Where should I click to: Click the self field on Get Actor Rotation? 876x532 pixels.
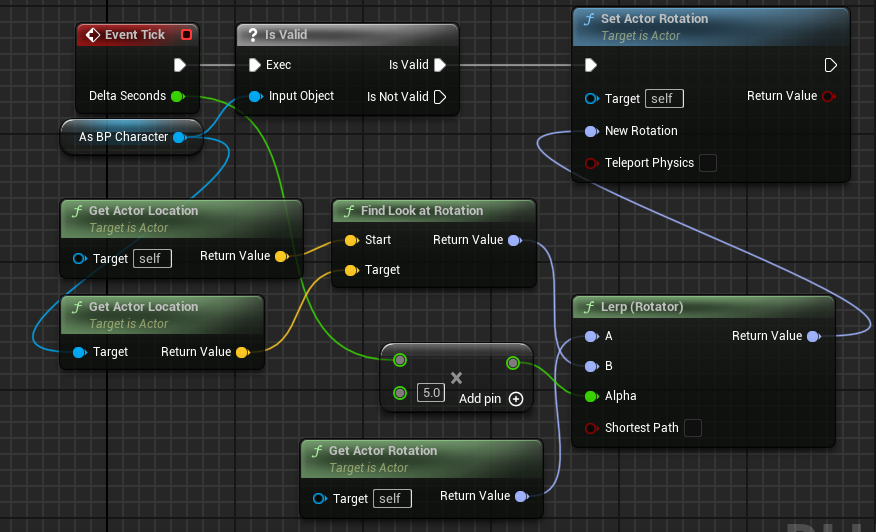coord(392,498)
